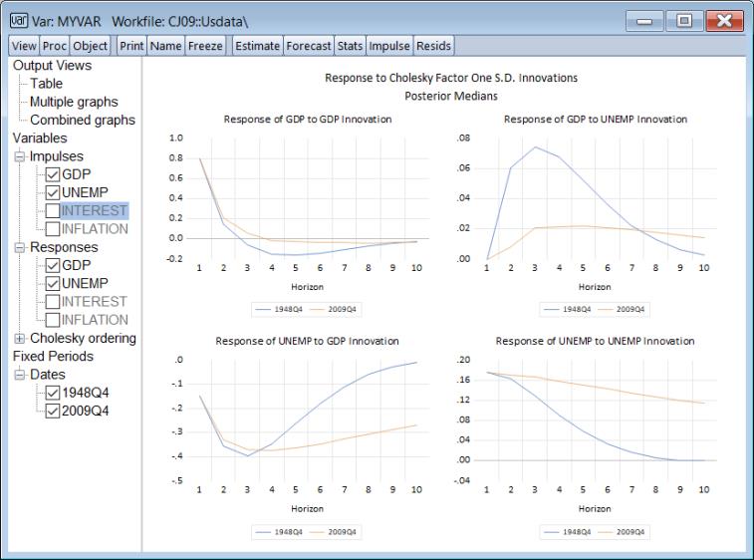Open the View menu button
Viewport: 754px width, 560px height.
click(x=24, y=46)
